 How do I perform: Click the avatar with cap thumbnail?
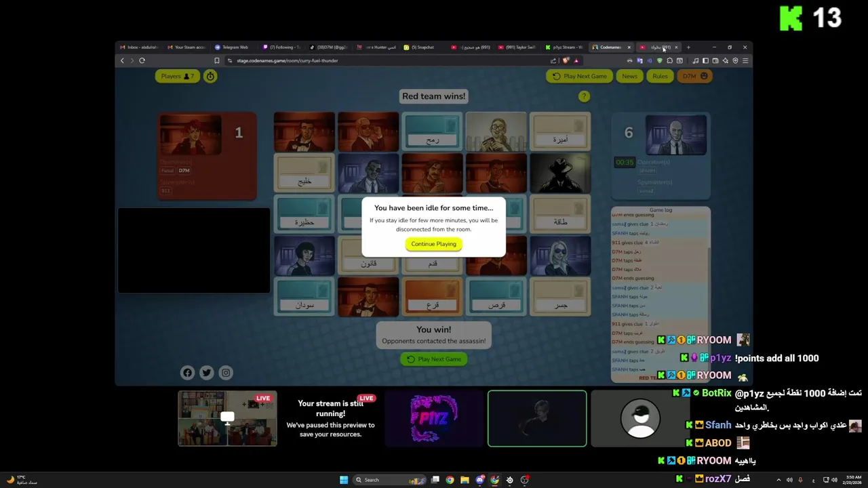(640, 418)
